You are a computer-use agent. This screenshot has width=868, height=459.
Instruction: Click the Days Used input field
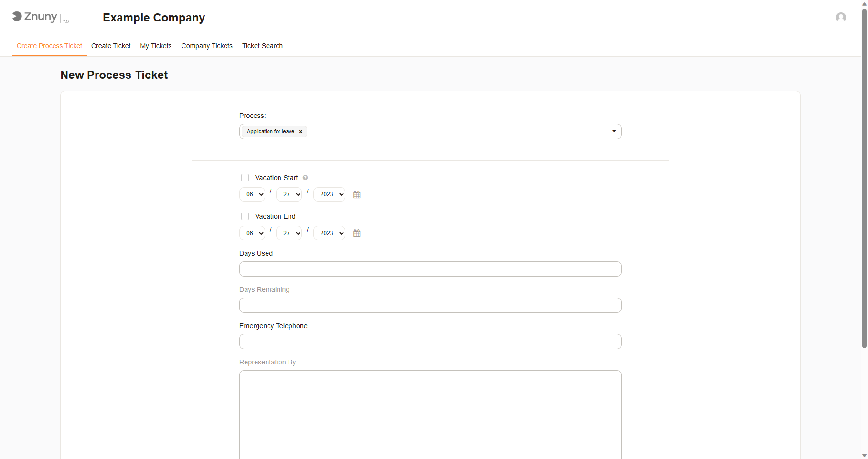tap(430, 269)
